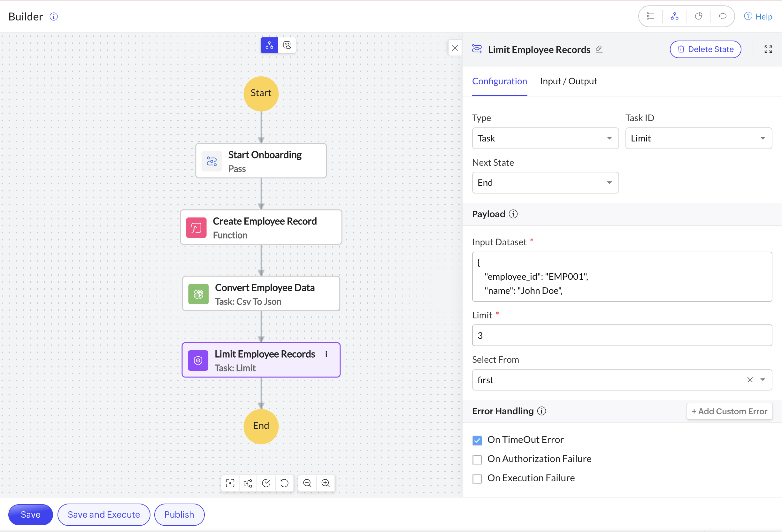
Task: Expand the Next State dropdown
Action: pos(545,183)
